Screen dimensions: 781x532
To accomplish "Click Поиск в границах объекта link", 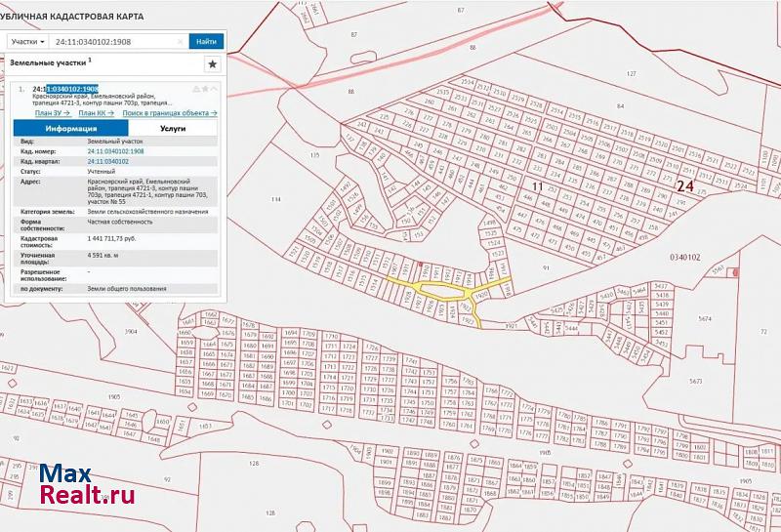I will coord(170,113).
